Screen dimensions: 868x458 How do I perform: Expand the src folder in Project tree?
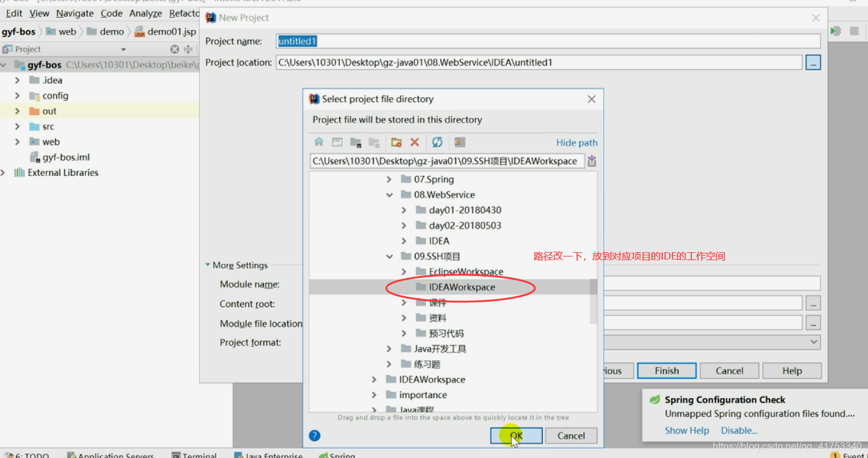click(17, 126)
